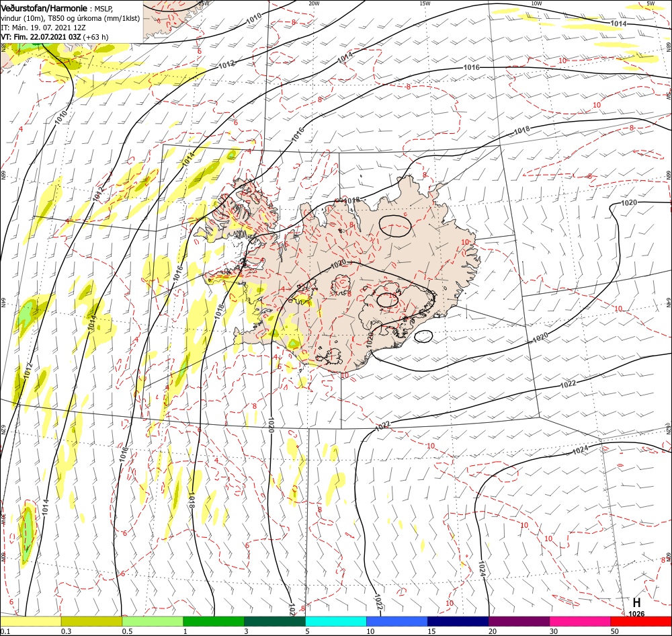Click the 5W longitude label
This screenshot has height=636, width=672.
point(650,3)
